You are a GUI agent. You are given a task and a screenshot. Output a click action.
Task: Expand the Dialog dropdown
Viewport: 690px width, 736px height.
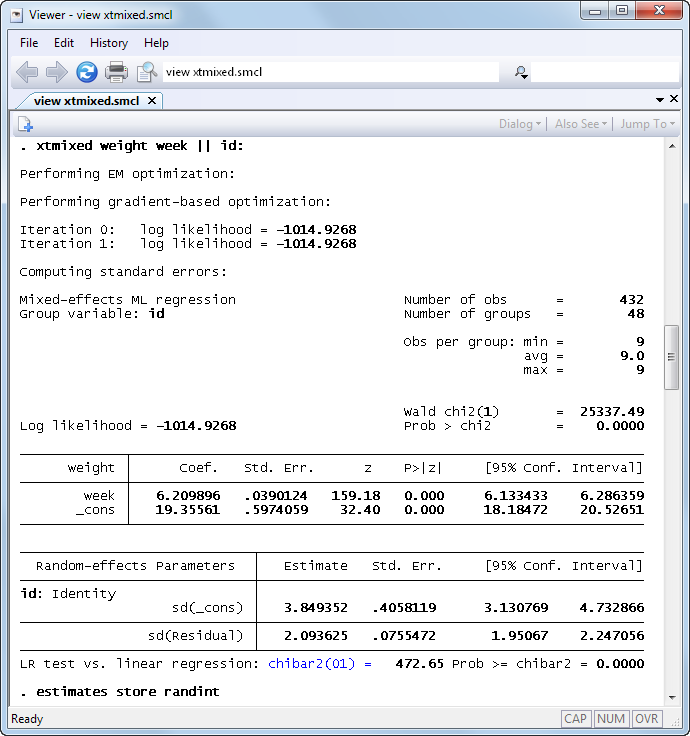[520, 124]
